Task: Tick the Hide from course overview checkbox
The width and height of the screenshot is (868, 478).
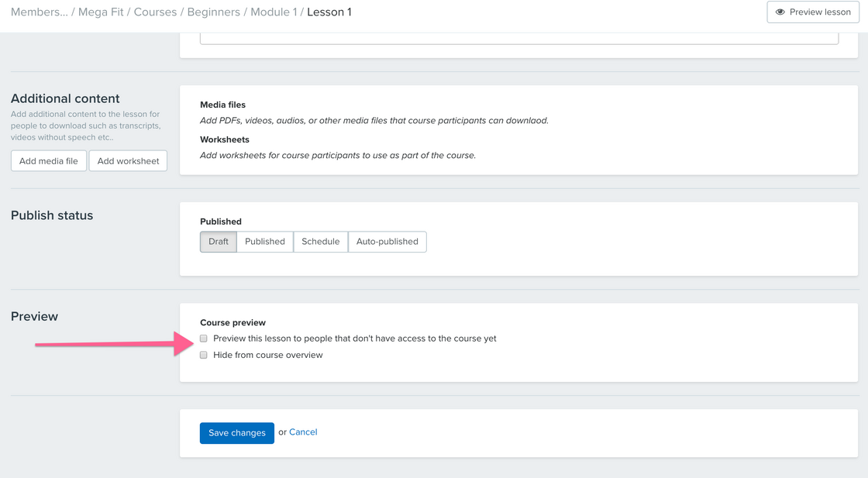Action: tap(204, 356)
